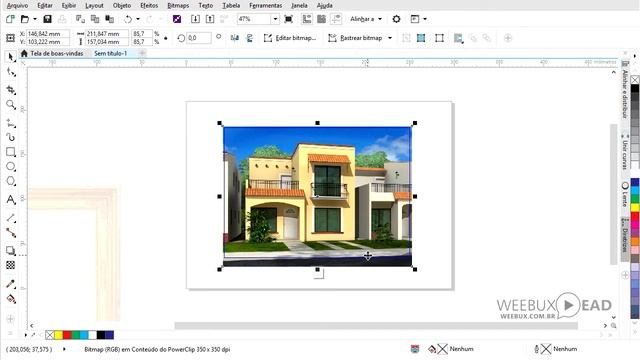This screenshot has height=360, width=640.
Task: Expand status bar coordinates arrow
Action: (64, 349)
